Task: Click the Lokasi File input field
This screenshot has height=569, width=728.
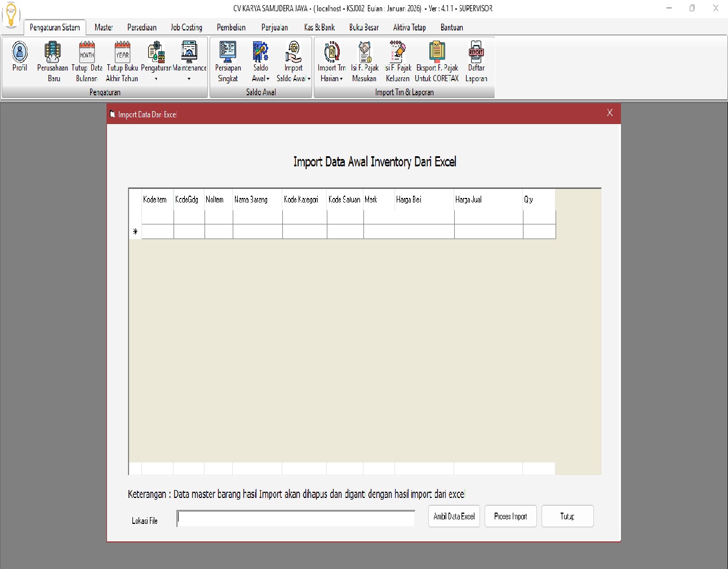Action: [296, 519]
